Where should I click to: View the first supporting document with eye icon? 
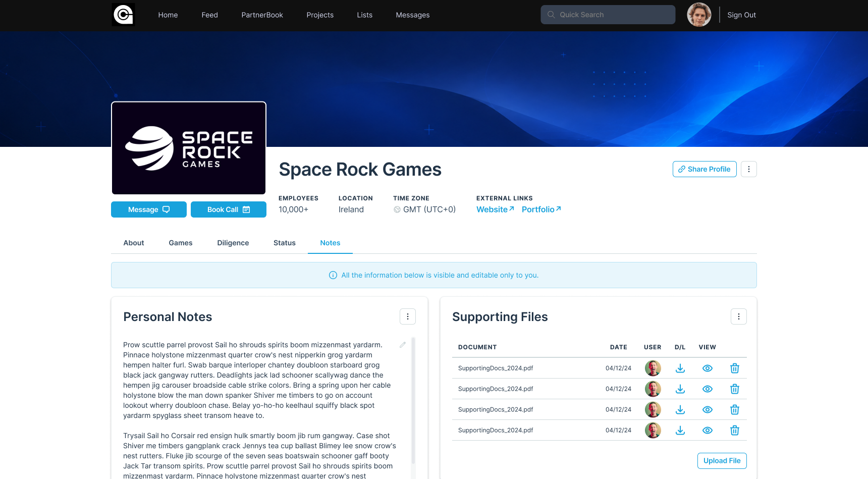pos(708,368)
